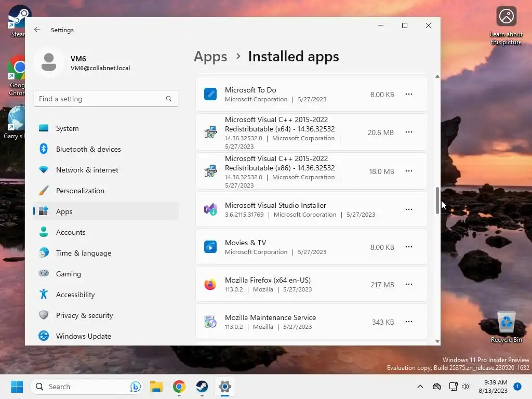Viewport: 532px width, 399px height.
Task: Open File Explorer from taskbar
Action: [156, 387]
